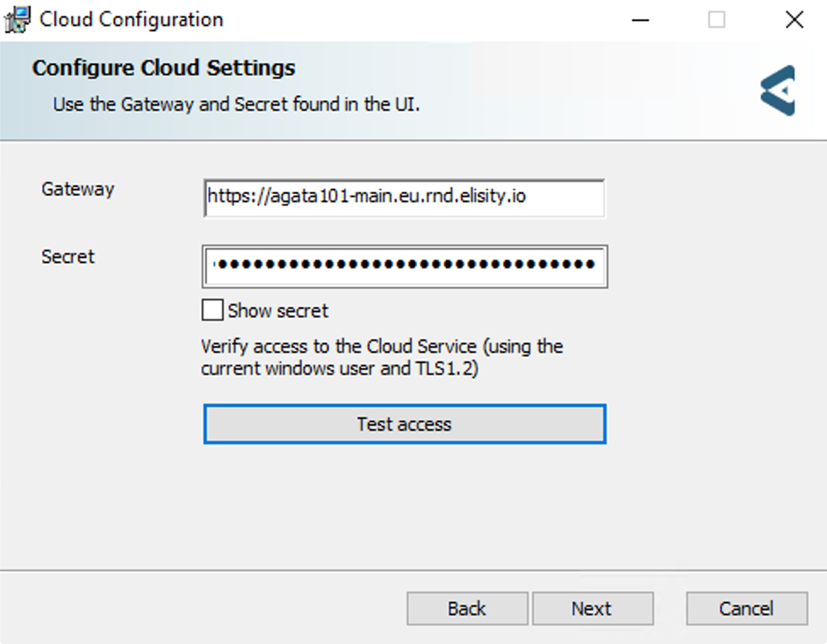Click the Test access button
Screen dimensions: 827x644
[x=405, y=424]
